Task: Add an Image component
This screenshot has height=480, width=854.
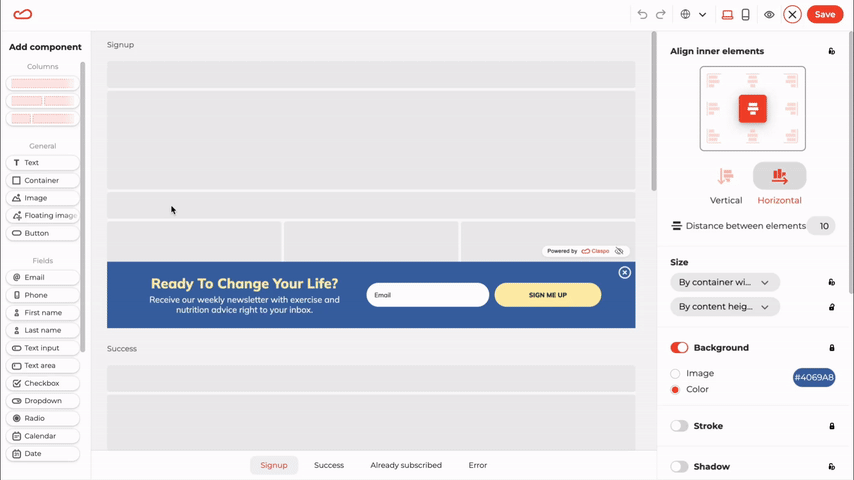Action: point(42,198)
